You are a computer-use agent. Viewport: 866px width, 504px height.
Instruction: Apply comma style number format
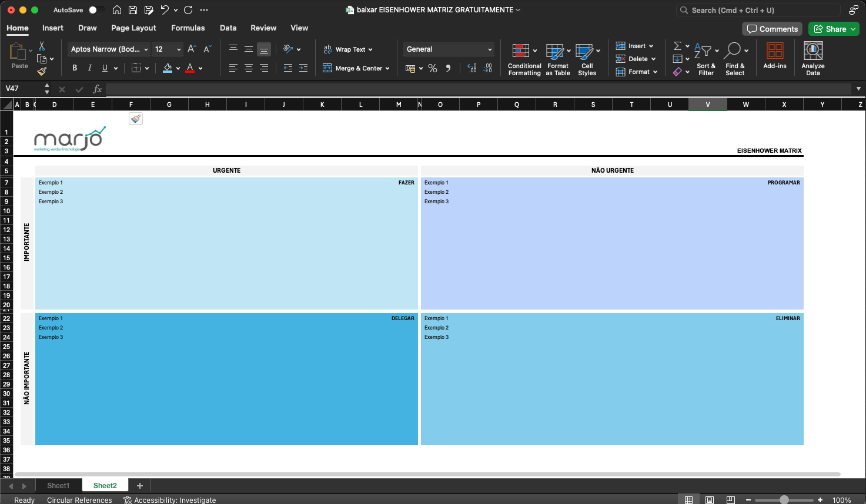[448, 68]
